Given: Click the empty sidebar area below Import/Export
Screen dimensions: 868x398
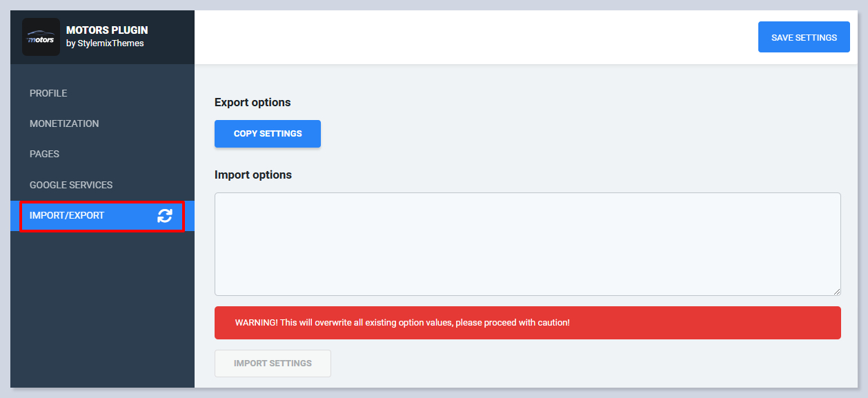Looking at the screenshot, I should coord(102,310).
